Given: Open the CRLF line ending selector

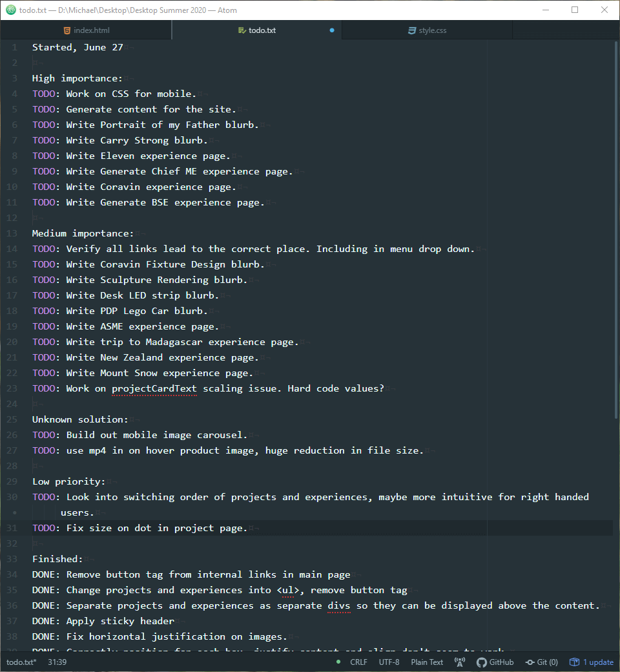Looking at the screenshot, I should pos(358,662).
